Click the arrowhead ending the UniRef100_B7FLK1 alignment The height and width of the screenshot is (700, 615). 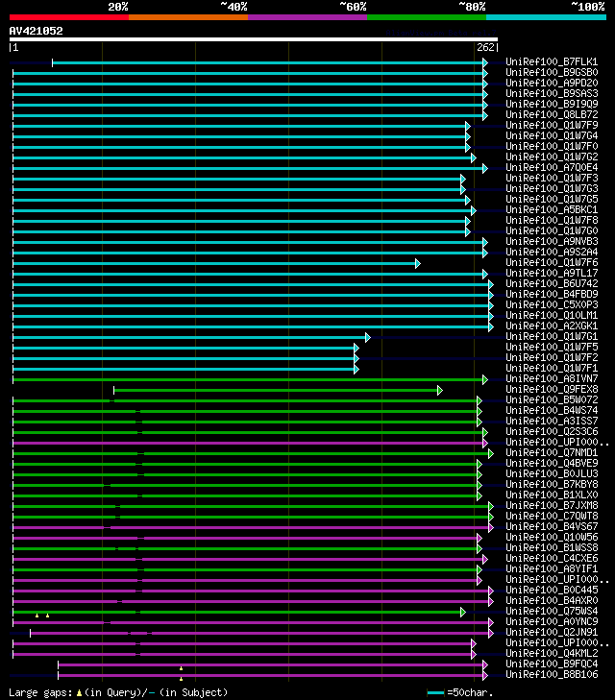click(x=485, y=63)
